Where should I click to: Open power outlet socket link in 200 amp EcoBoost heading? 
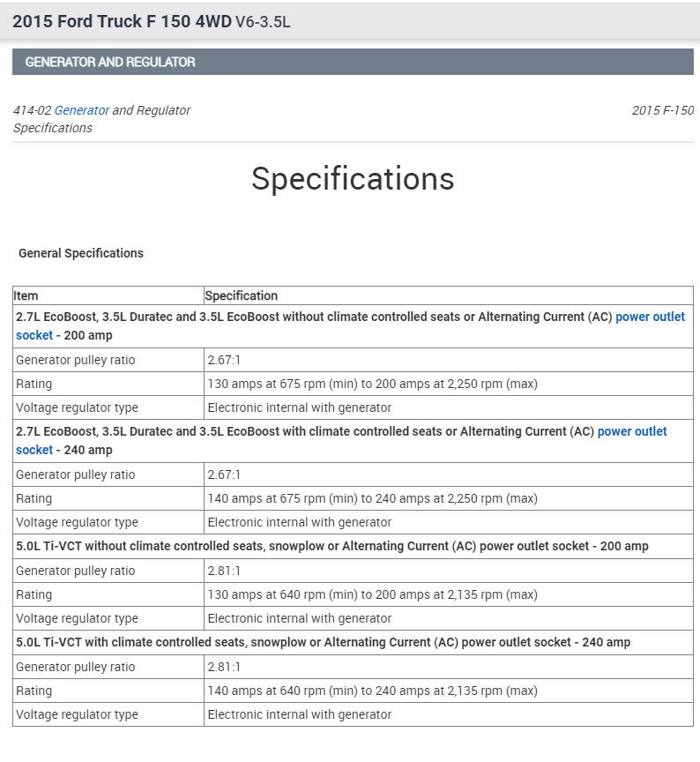click(650, 317)
